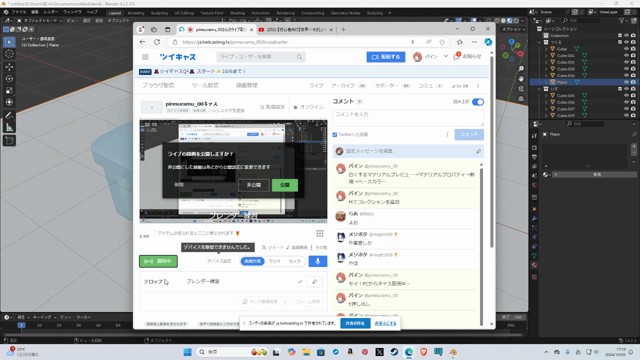The image size is (640, 360).
Task: Toggle the comment read-aloud switch
Action: pos(478,102)
